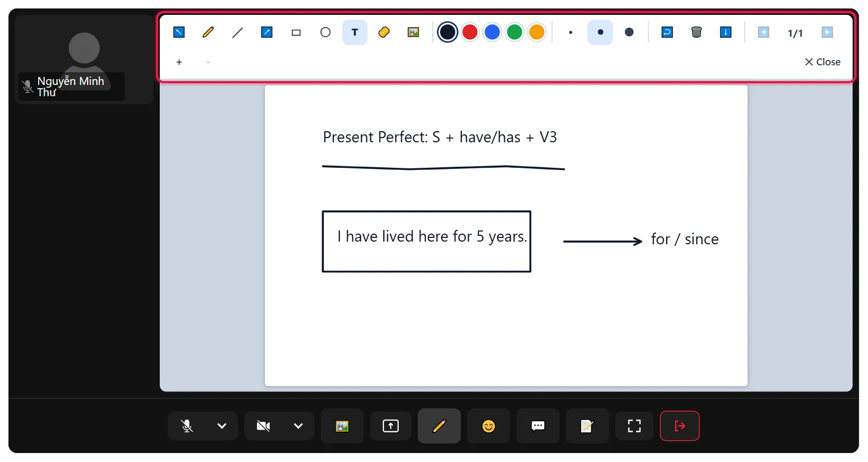
Task: Select the circle shape tool
Action: [325, 32]
